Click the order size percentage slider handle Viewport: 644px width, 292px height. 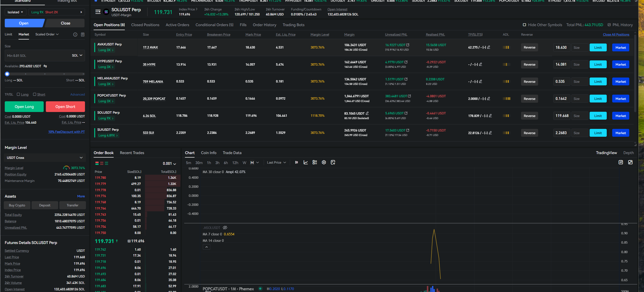tap(7, 74)
